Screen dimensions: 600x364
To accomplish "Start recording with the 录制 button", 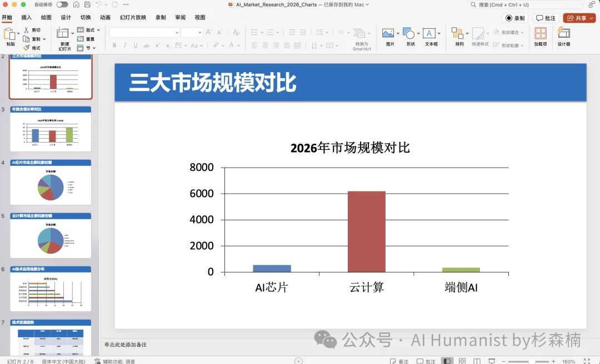I will coord(514,17).
